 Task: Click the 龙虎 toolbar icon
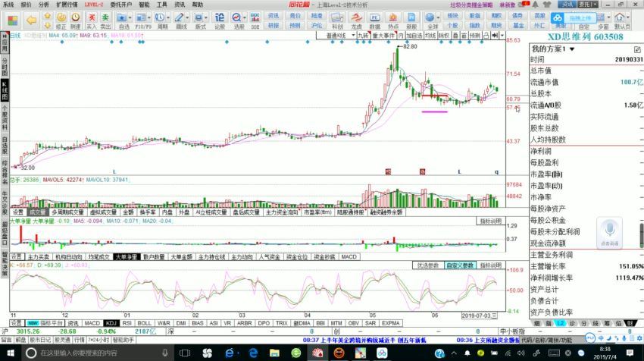click(357, 20)
